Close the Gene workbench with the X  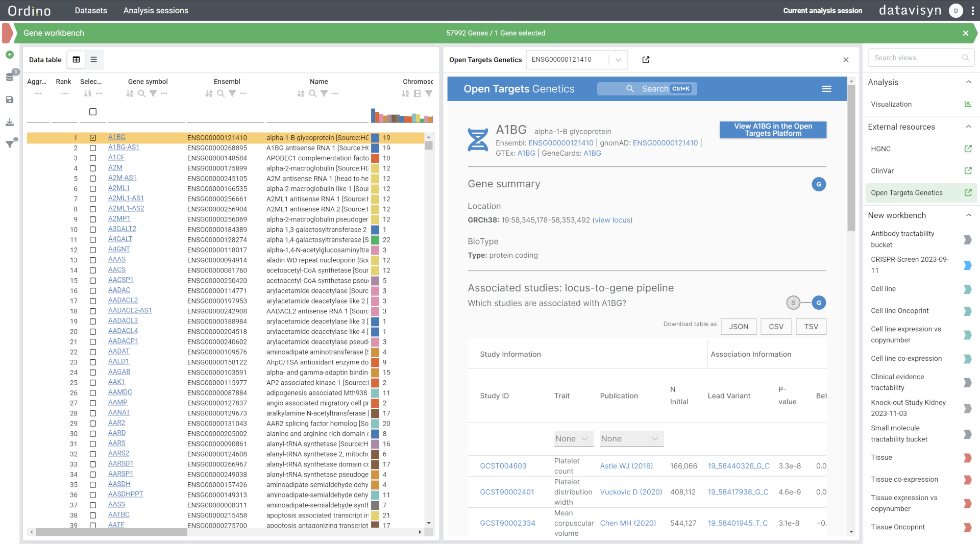point(966,33)
